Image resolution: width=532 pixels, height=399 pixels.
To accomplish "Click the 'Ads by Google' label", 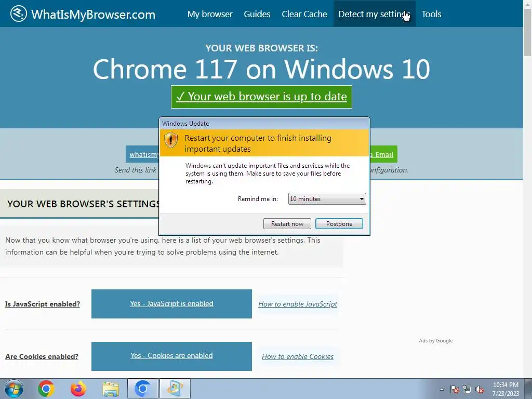I will coord(436,341).
